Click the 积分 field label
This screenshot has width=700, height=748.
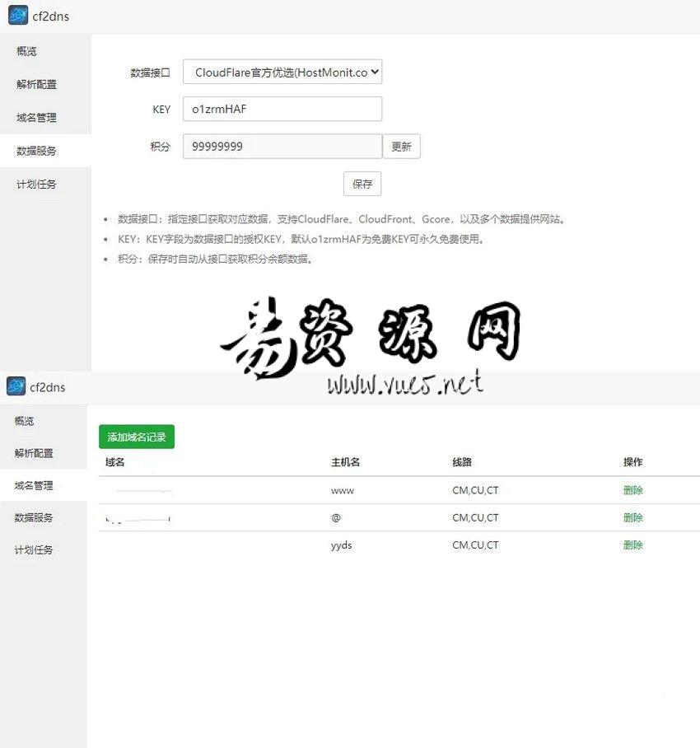[x=161, y=147]
